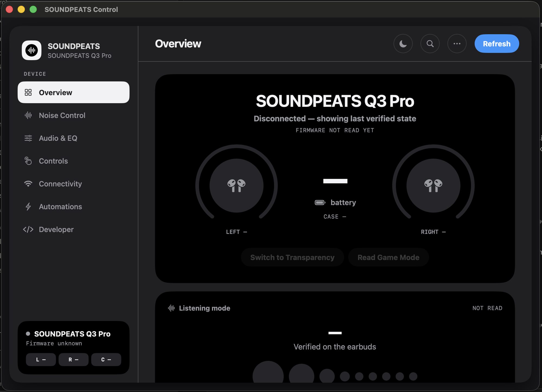Click the SOUNDPEATS Q3 Pro device status card title

click(x=72, y=334)
